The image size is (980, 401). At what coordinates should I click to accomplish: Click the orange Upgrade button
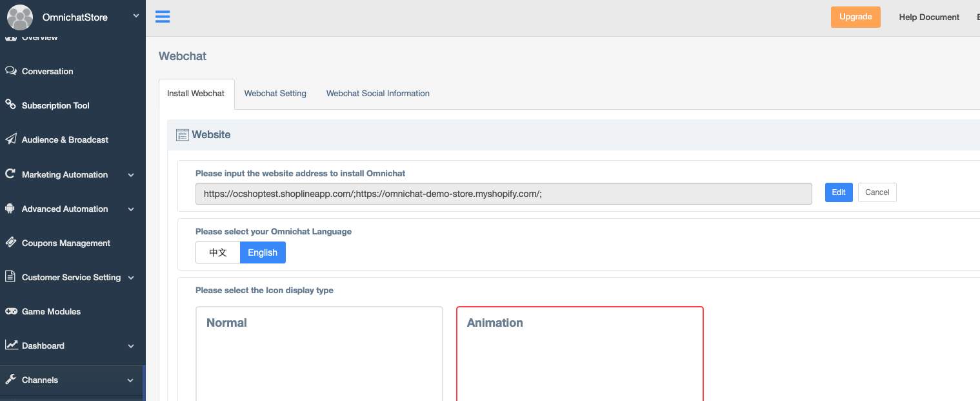tap(855, 17)
